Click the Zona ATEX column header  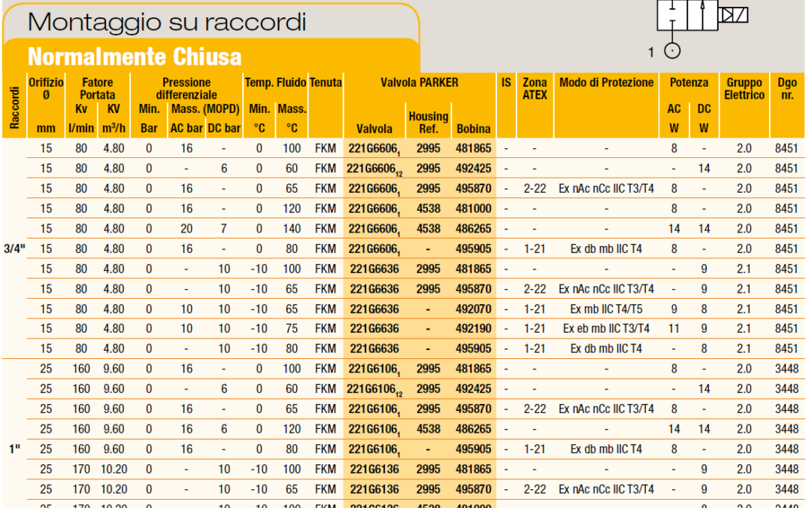click(535, 89)
